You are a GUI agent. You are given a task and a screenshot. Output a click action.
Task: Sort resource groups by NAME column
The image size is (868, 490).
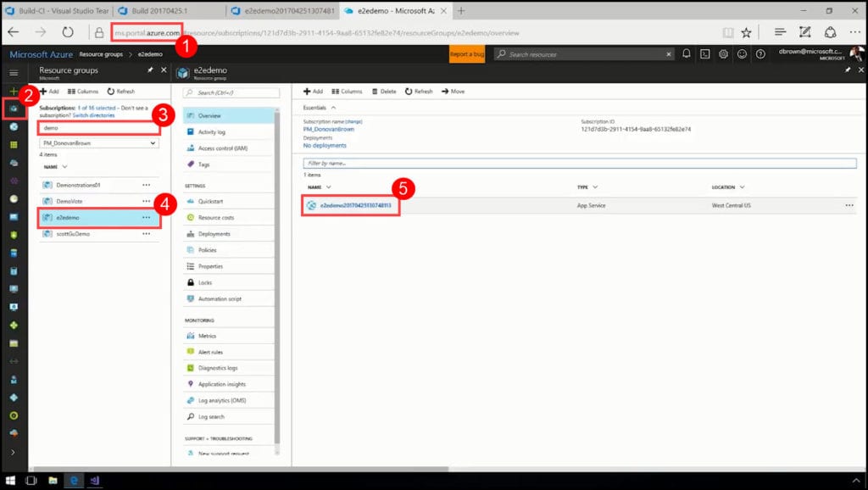click(55, 167)
